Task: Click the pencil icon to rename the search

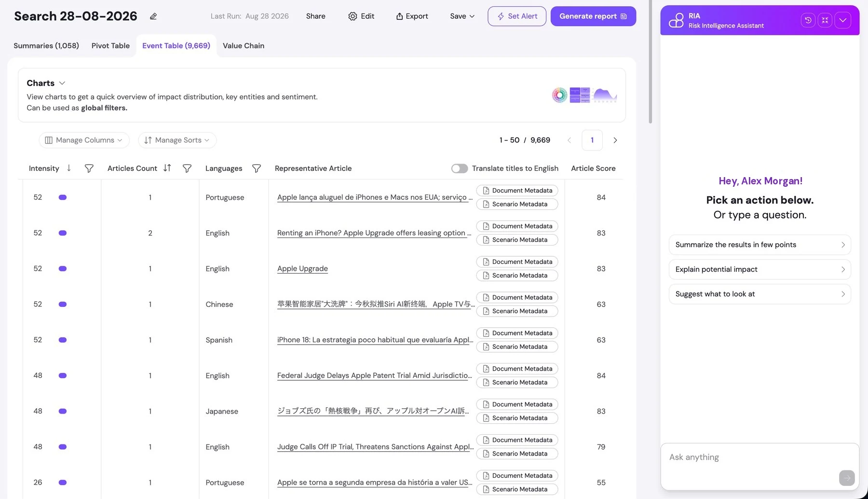Action: (153, 16)
